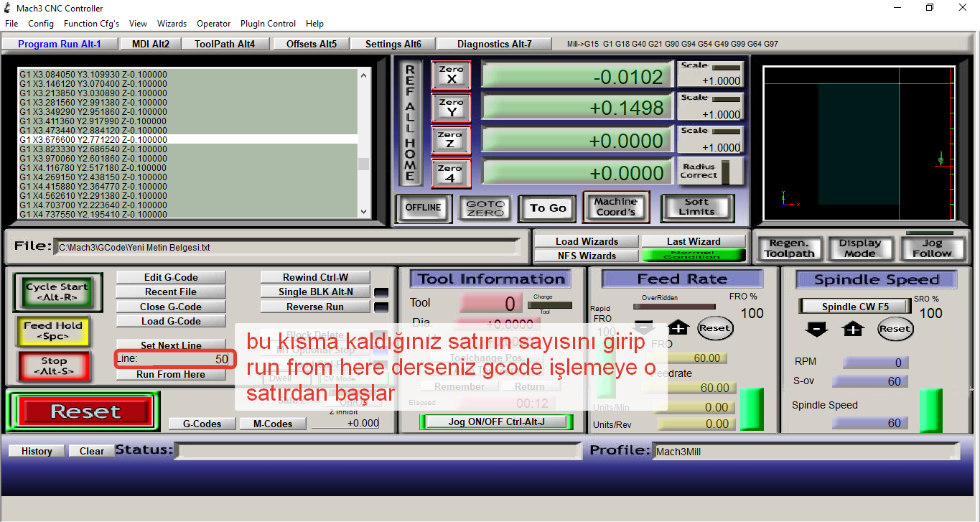
Task: Toggle Soft Limits on or off
Action: [x=696, y=207]
